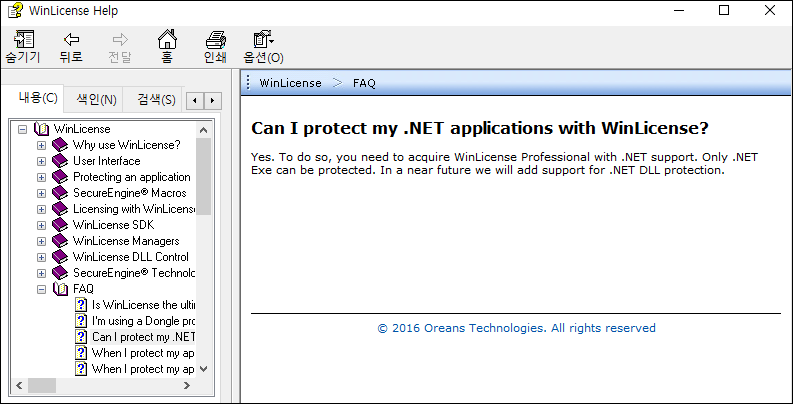Expand the WinLicense Managers node
The height and width of the screenshot is (404, 793).
click(41, 241)
